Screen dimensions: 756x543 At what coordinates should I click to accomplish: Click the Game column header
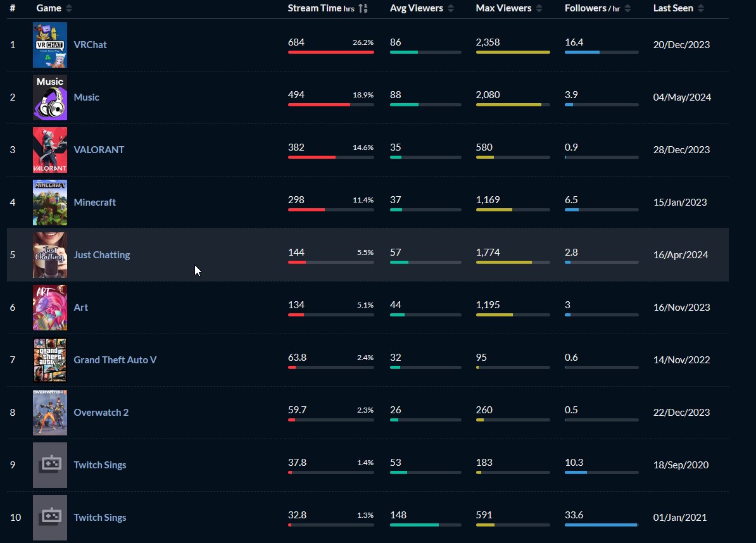point(49,8)
